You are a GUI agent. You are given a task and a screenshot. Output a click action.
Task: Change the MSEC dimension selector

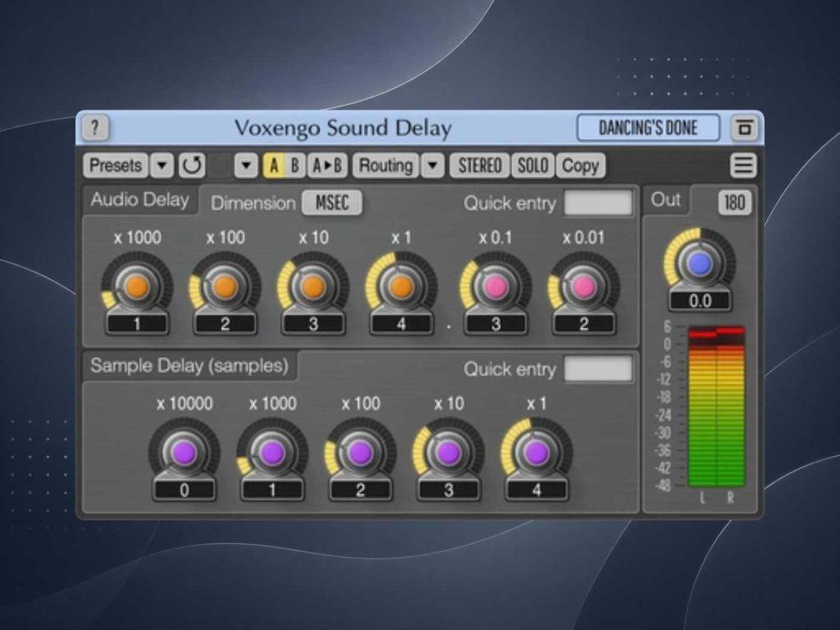(x=332, y=203)
